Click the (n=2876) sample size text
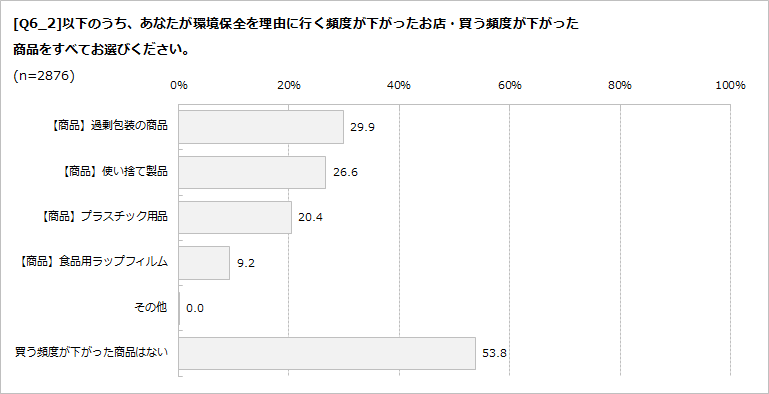 pos(44,76)
